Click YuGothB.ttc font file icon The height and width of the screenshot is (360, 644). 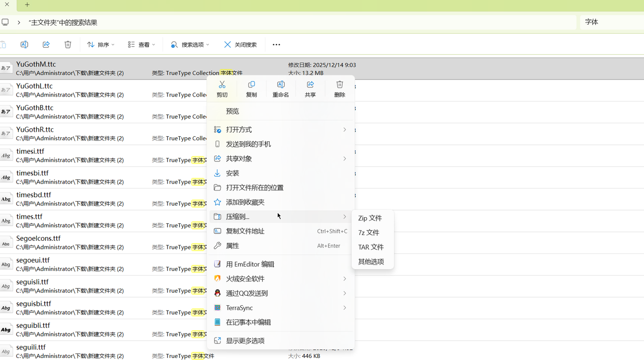[x=6, y=112]
